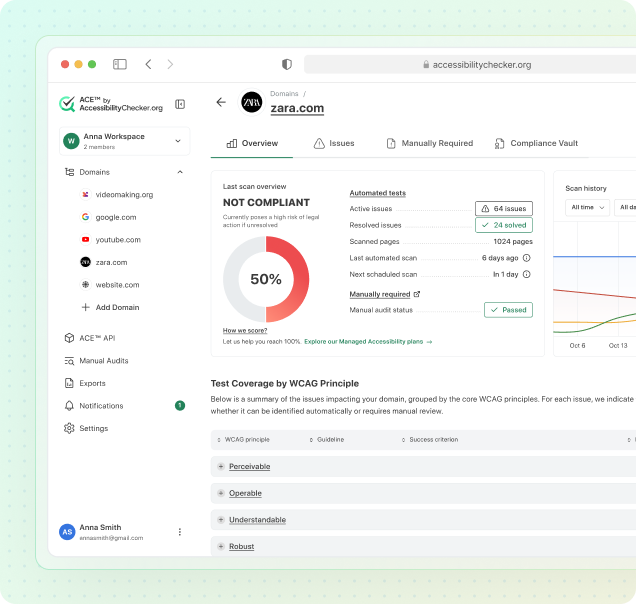Click the AS user avatar

tap(67, 532)
